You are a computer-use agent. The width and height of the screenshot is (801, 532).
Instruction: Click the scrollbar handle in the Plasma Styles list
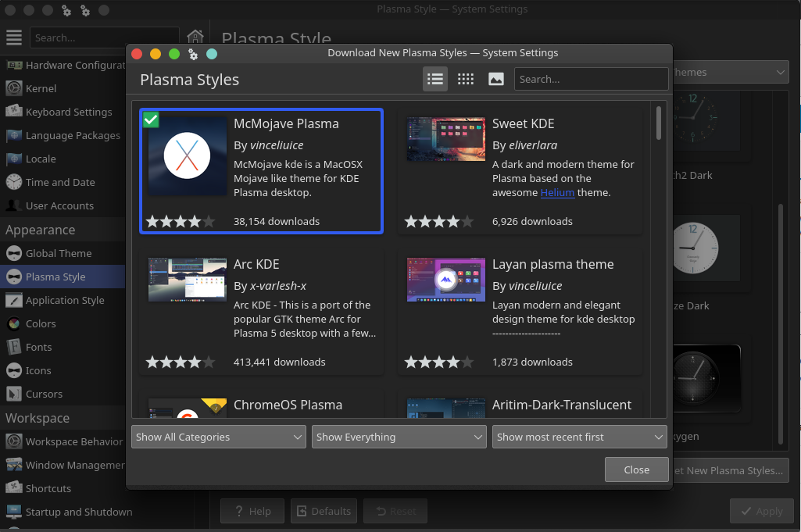pyautogui.click(x=659, y=123)
